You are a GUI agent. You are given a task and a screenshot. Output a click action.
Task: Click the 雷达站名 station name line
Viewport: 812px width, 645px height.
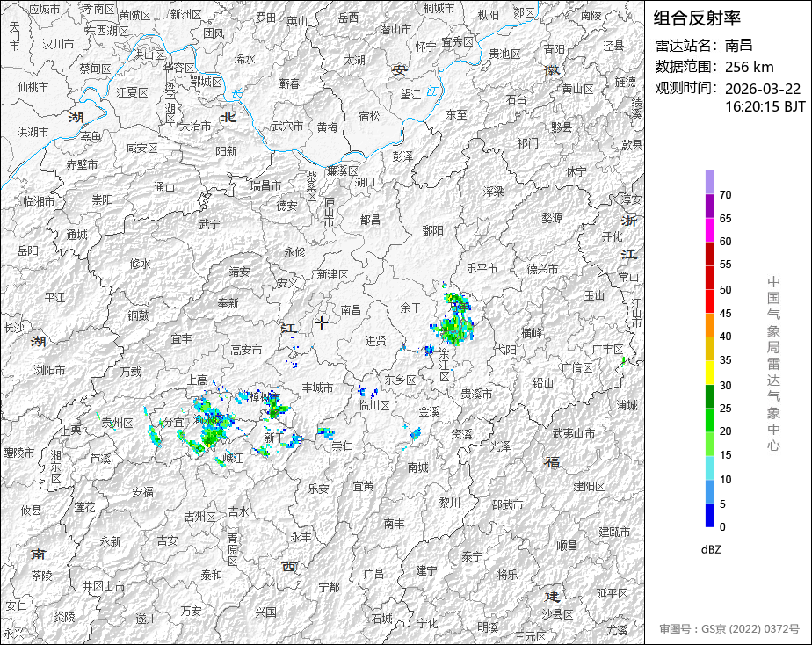(704, 45)
